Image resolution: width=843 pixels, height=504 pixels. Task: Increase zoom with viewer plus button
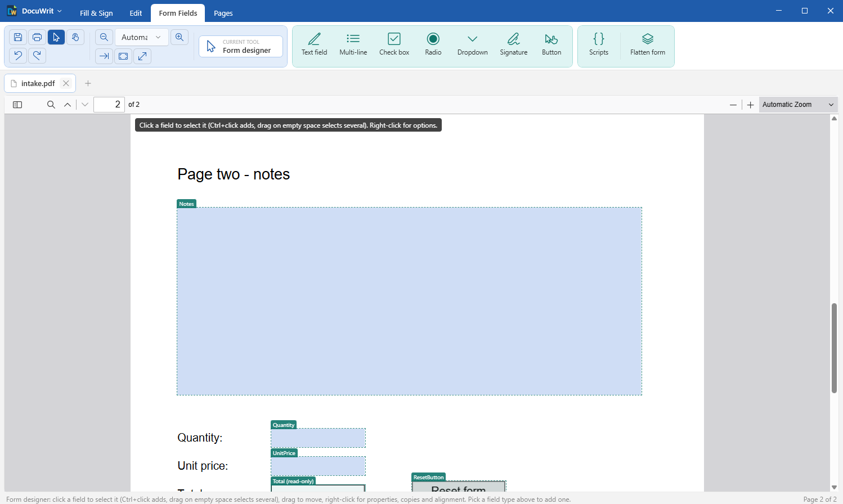click(751, 105)
